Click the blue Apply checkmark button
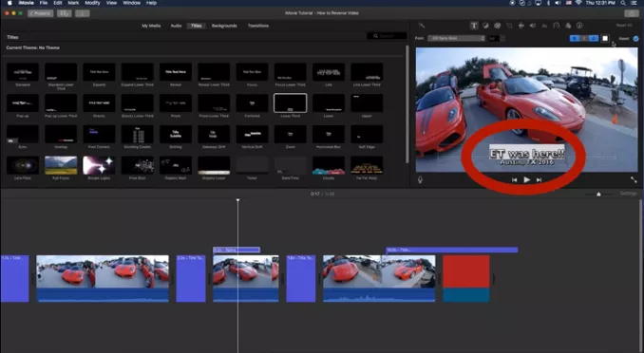Image resolution: width=644 pixels, height=353 pixels. click(635, 39)
